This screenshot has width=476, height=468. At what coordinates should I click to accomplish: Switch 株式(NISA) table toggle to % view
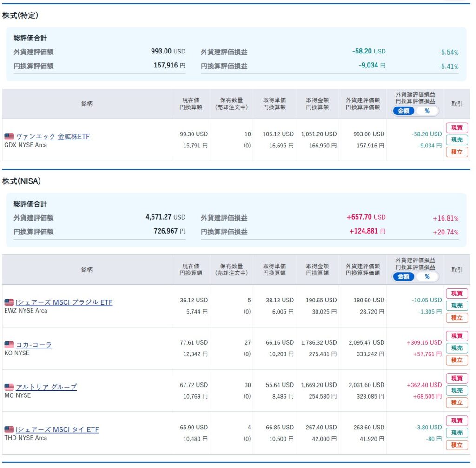[x=427, y=276]
